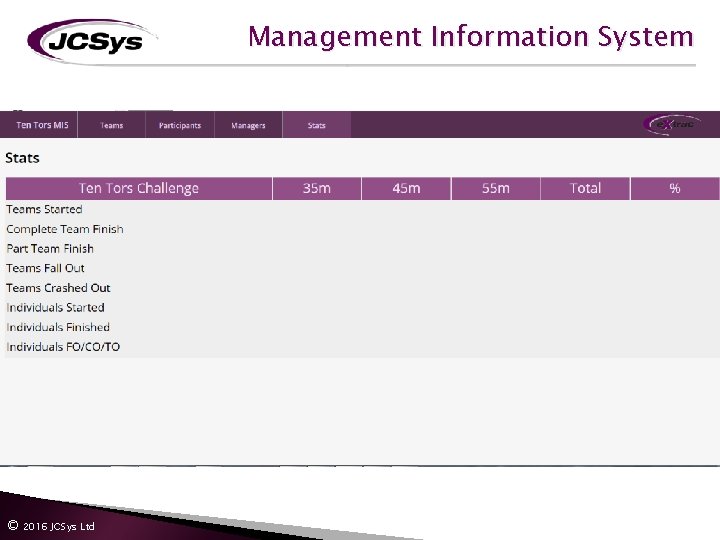Click the 35m column header
720x540 pixels.
coord(317,188)
